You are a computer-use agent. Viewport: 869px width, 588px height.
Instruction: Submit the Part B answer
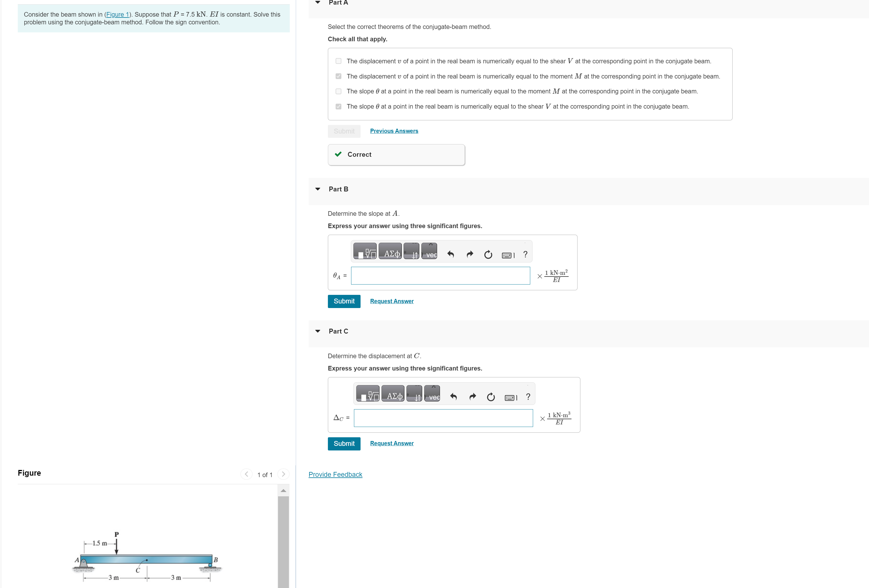coord(344,301)
